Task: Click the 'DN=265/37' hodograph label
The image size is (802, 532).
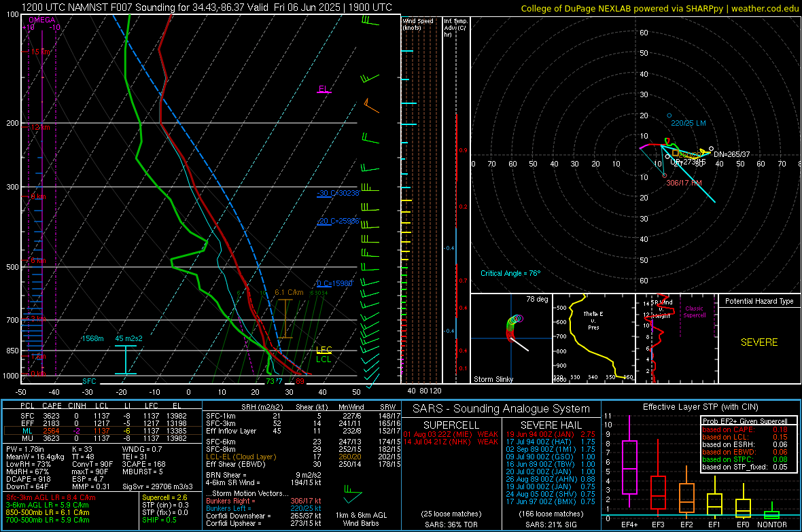Action: coord(732,154)
